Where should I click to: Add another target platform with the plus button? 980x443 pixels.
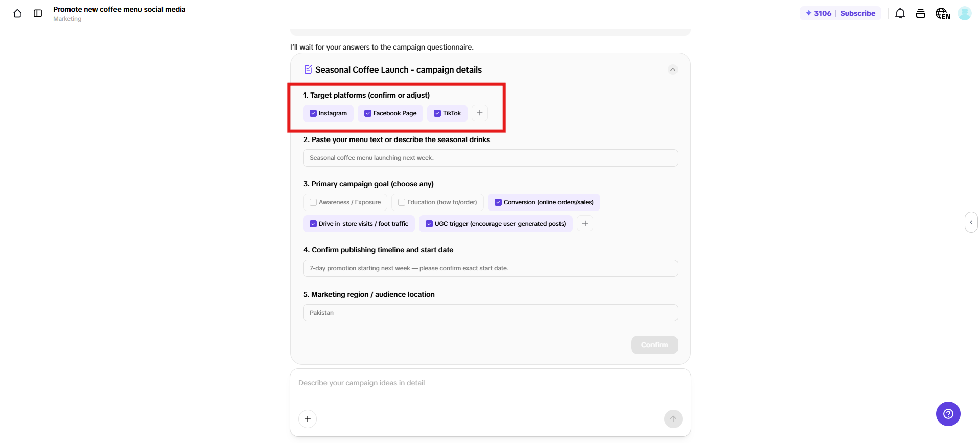tap(480, 113)
